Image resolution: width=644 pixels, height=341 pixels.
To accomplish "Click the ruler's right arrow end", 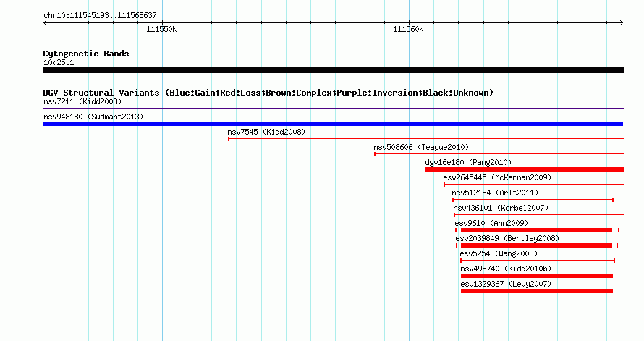I will pyautogui.click(x=622, y=22).
